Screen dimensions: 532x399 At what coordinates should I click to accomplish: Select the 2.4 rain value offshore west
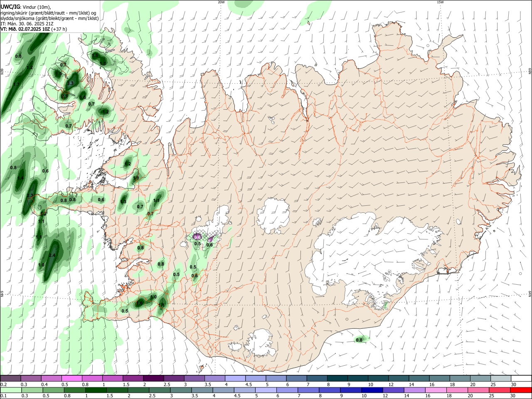[52, 255]
